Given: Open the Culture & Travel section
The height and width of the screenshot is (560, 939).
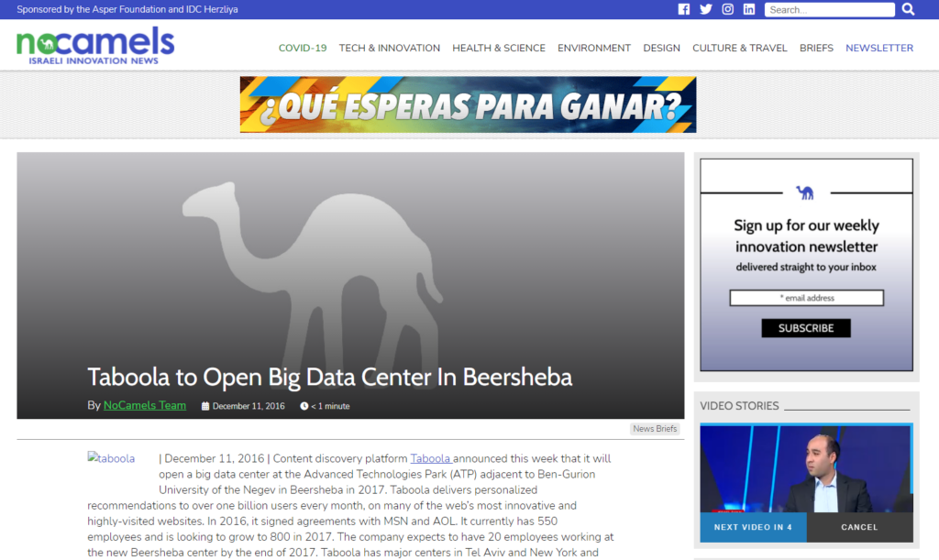Looking at the screenshot, I should (x=739, y=48).
